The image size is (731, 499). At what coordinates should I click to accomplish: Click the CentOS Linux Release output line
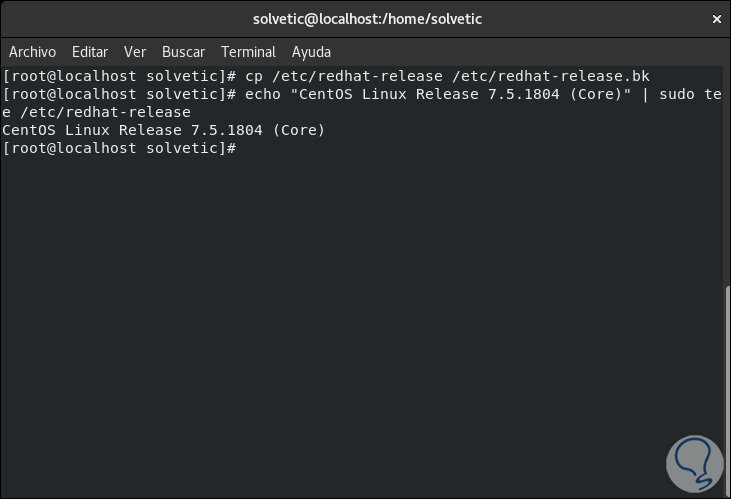(x=164, y=130)
